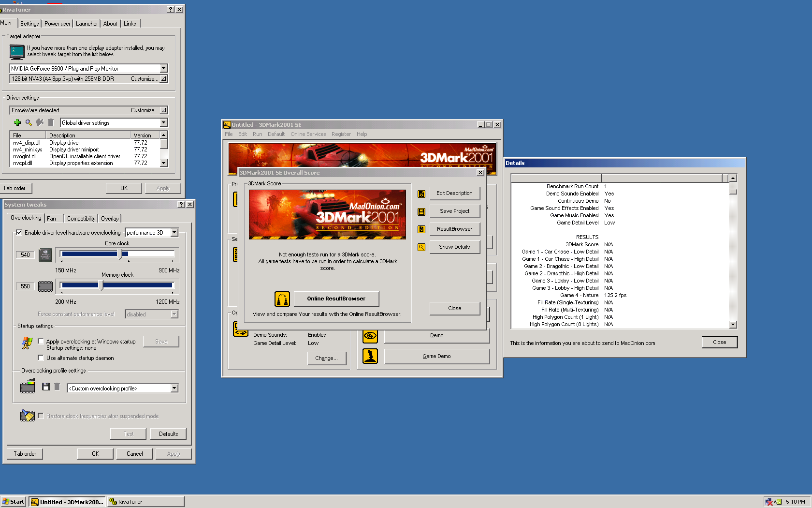Expand the target adapter Customize arrow
Screen dimensions: 812x508
163,79
